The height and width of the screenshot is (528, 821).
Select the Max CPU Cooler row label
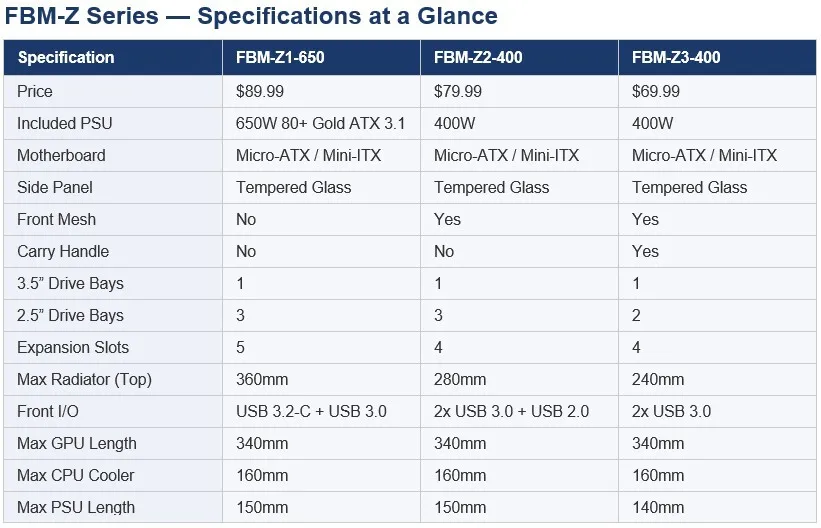pos(113,475)
